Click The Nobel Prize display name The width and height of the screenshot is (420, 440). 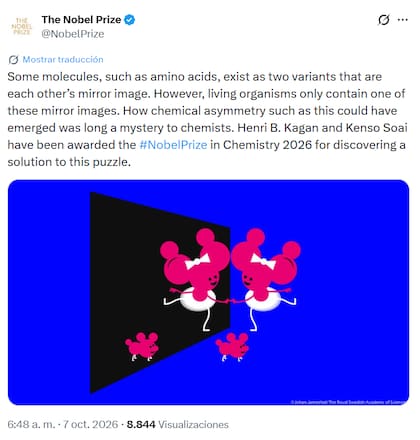(x=81, y=20)
